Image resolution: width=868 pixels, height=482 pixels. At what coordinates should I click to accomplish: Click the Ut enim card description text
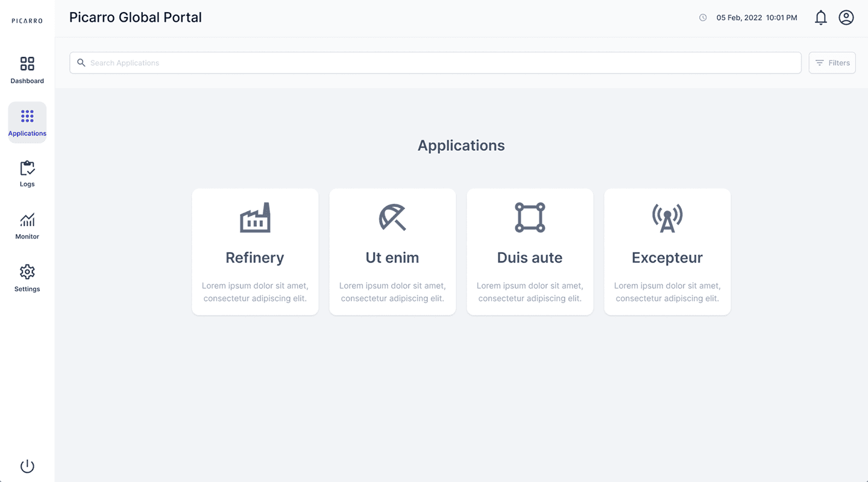[392, 292]
